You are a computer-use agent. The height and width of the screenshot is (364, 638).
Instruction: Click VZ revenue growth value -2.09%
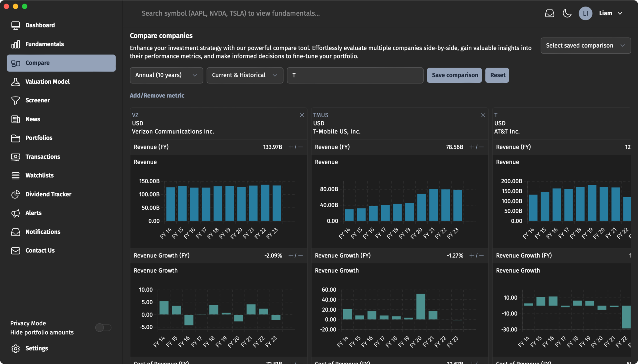[273, 256]
